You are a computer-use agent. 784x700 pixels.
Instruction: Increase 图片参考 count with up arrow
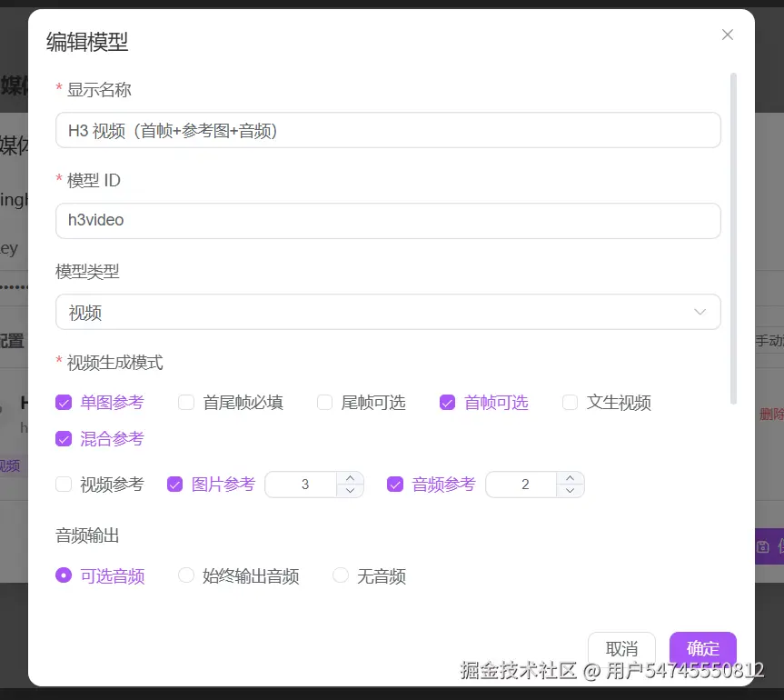point(350,478)
